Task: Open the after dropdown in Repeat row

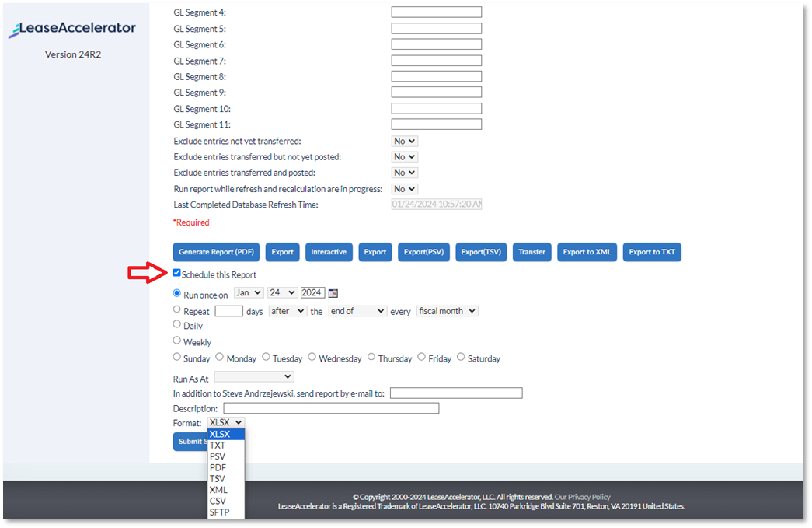Action: 288,311
